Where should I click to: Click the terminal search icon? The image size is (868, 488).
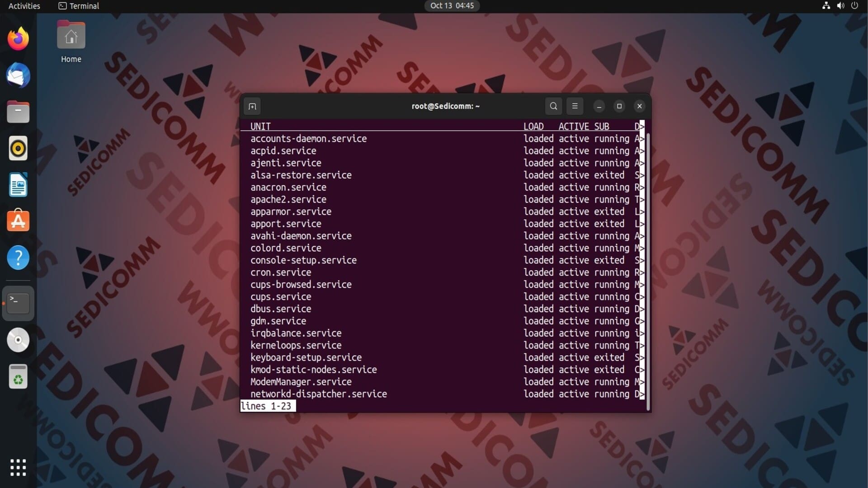553,106
